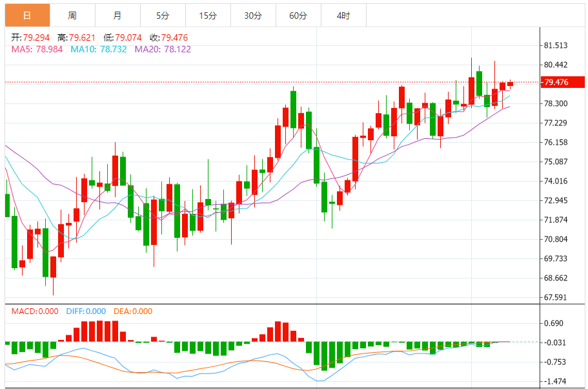Click the -0.031 MACD axis label
The image size is (588, 389).
[x=554, y=342]
